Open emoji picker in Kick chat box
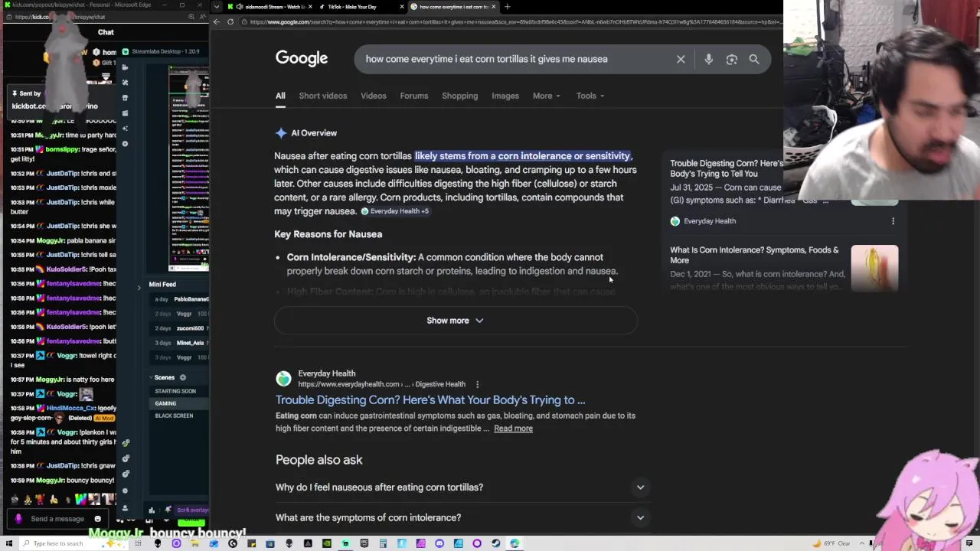The height and width of the screenshot is (551, 980). coord(97,519)
